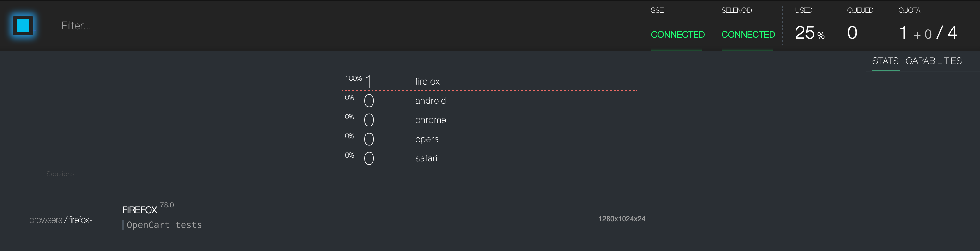Click the Sessions section heading
The height and width of the screenshot is (251, 980).
pyautogui.click(x=61, y=174)
